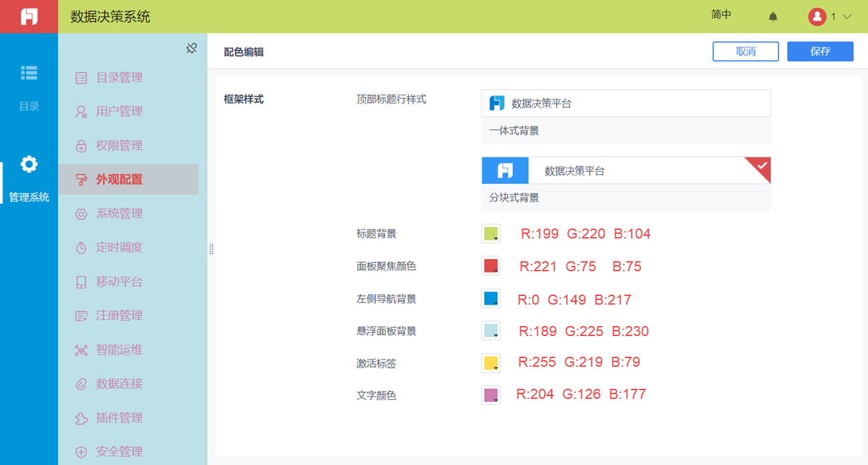Click the 管理系统 gear icon
Screen dimensions: 868x465
(29, 164)
